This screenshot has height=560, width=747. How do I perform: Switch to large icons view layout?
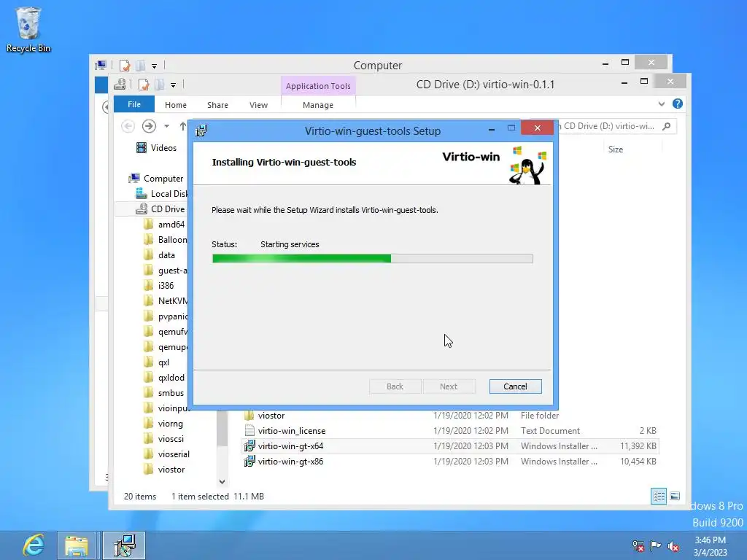pos(675,496)
